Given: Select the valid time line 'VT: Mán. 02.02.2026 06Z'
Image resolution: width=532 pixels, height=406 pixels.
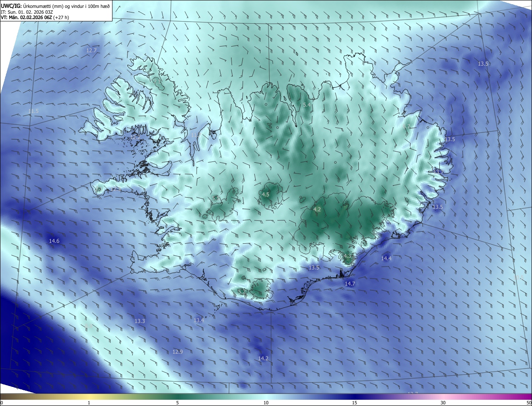Looking at the screenshot, I should tap(27, 17).
